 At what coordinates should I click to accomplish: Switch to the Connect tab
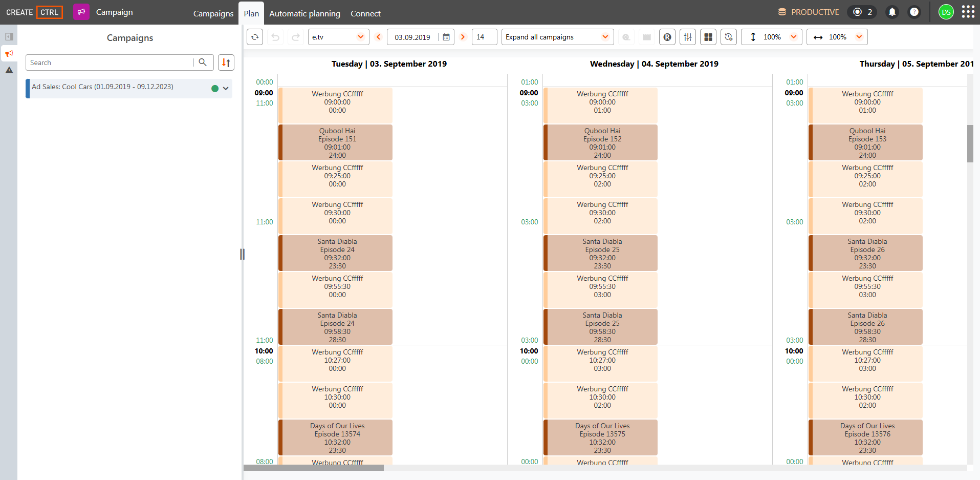coord(365,13)
